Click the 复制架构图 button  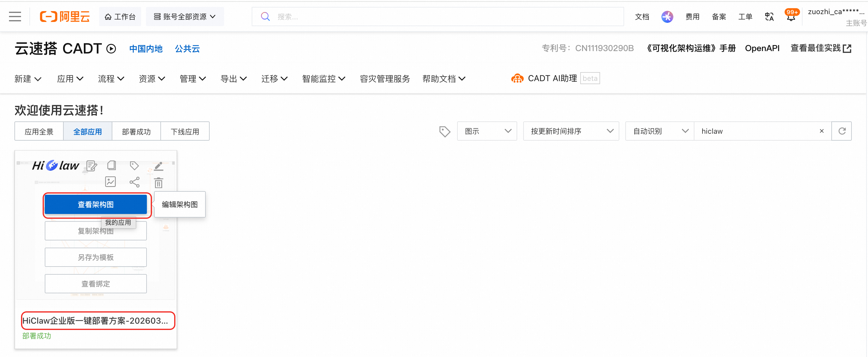tap(96, 231)
